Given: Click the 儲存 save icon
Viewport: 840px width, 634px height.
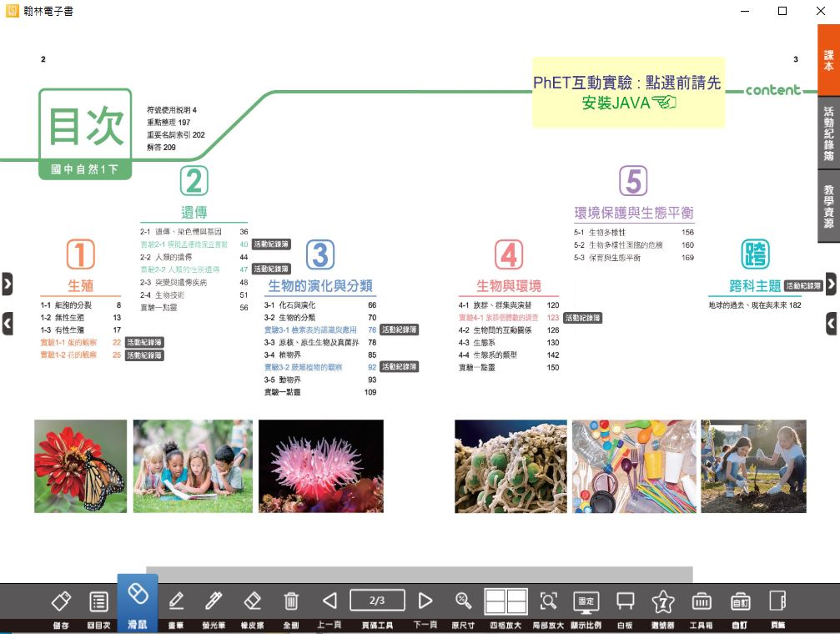Looking at the screenshot, I should [x=60, y=601].
